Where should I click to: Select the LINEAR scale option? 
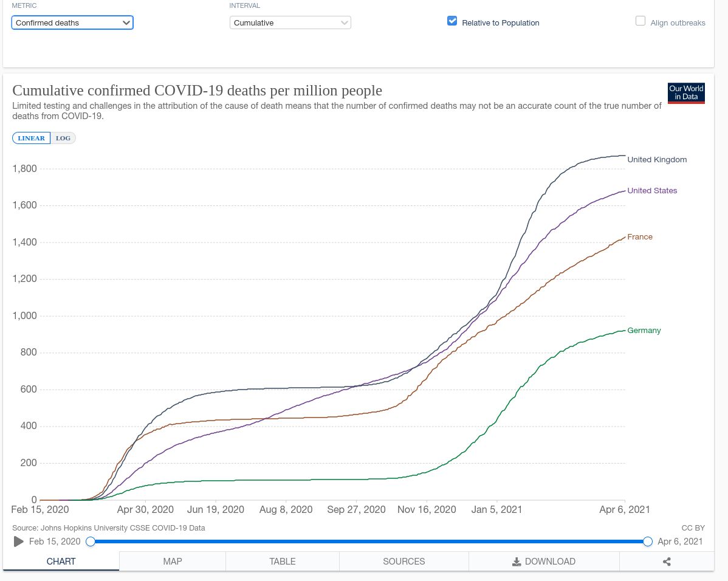point(32,138)
